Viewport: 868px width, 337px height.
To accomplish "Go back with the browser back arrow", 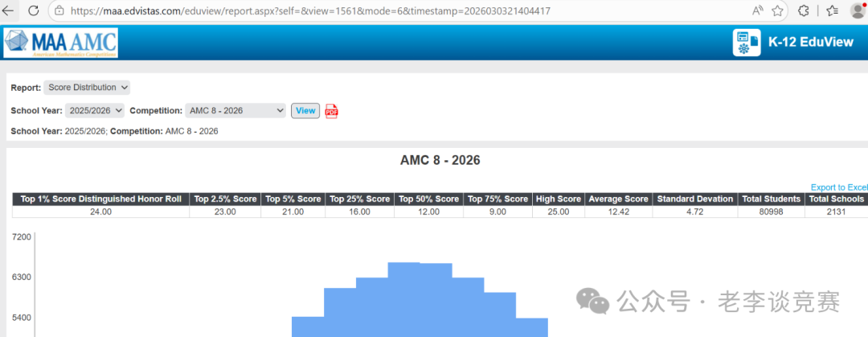I will click(x=8, y=10).
